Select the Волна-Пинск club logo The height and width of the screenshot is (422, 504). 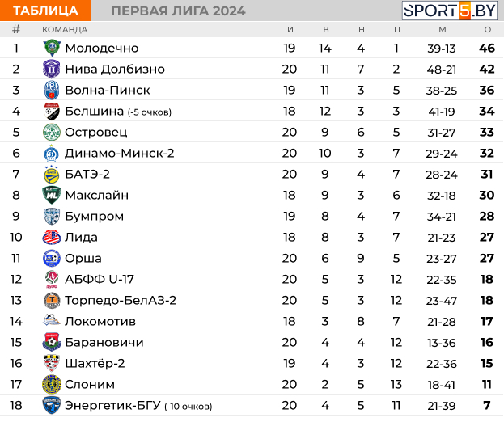[52, 90]
